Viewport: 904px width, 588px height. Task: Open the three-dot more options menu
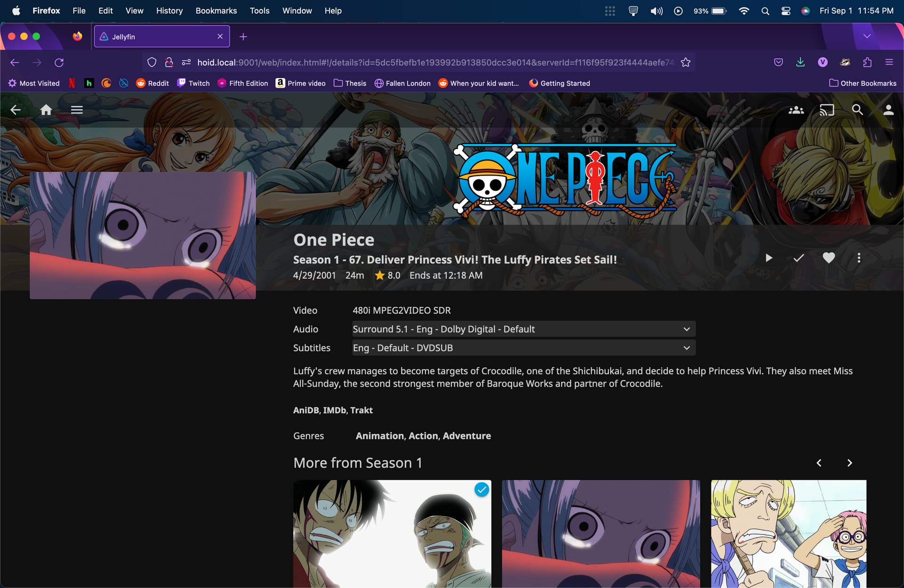(x=859, y=258)
